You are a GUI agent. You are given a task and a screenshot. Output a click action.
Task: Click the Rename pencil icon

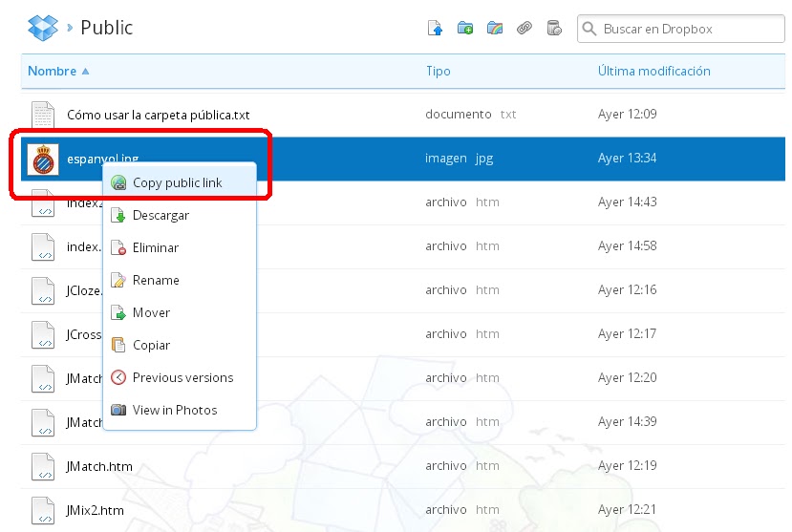(118, 280)
